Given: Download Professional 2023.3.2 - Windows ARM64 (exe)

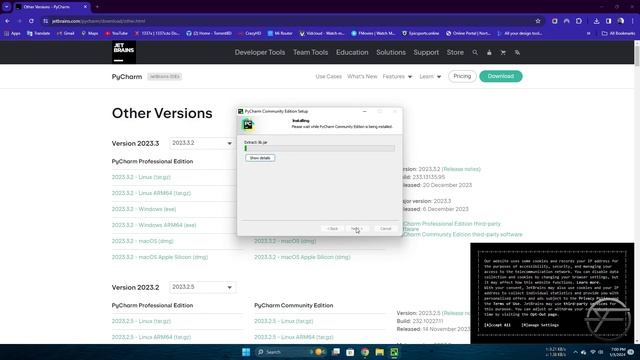Looking at the screenshot, I should click(x=154, y=225).
